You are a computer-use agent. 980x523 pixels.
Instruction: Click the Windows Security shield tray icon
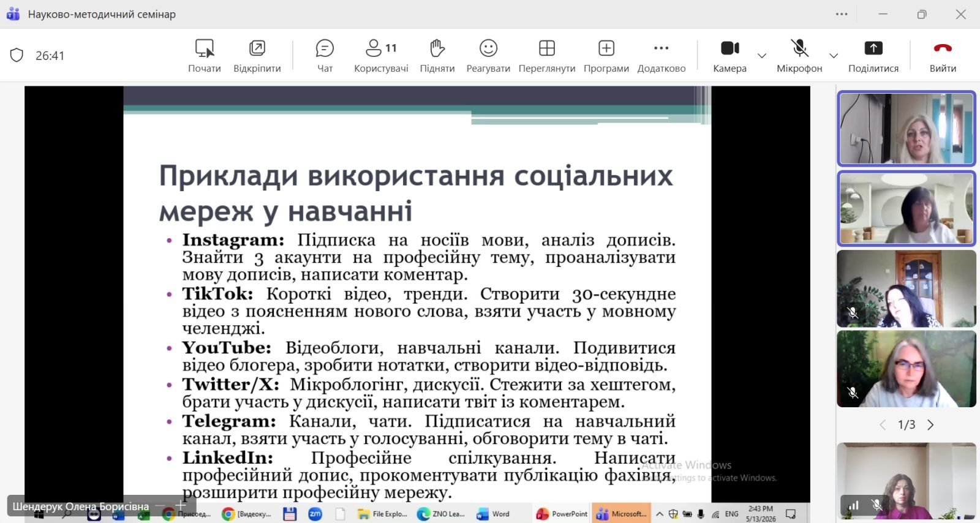[x=673, y=514]
